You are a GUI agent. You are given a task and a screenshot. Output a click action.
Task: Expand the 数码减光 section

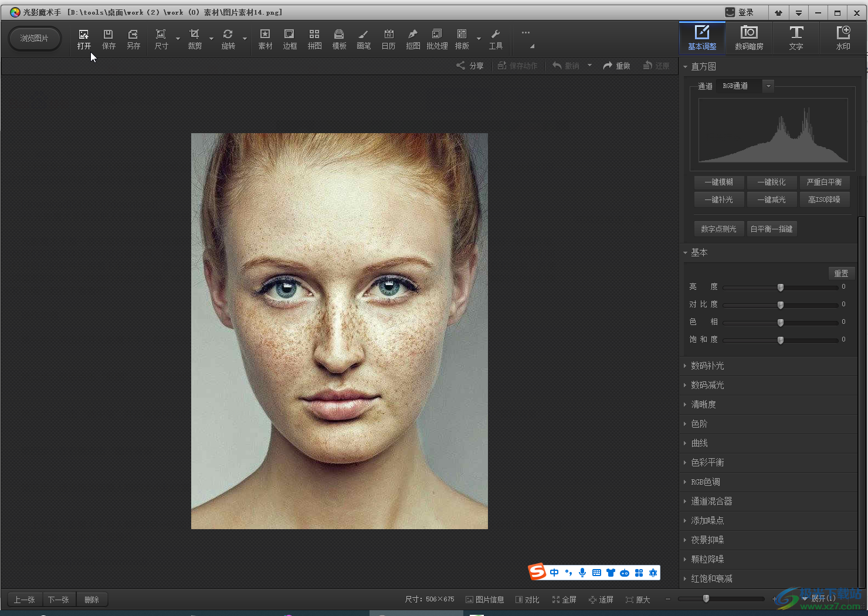click(768, 385)
